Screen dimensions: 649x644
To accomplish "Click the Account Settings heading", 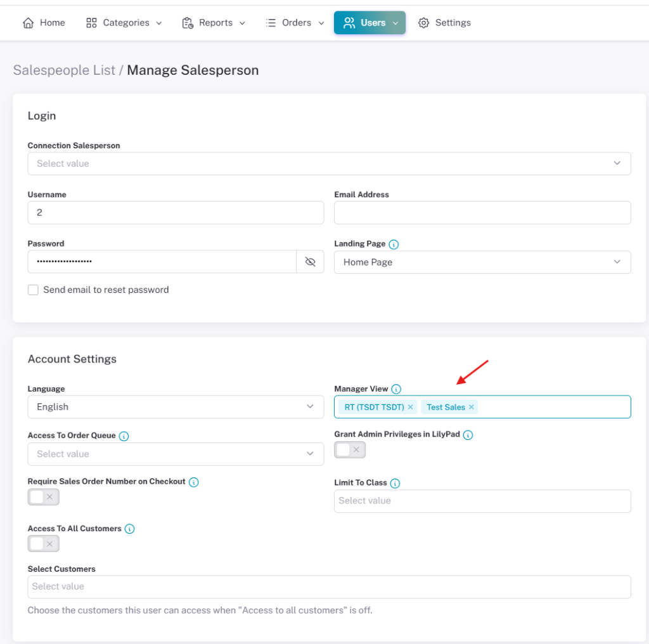I will click(x=72, y=359).
